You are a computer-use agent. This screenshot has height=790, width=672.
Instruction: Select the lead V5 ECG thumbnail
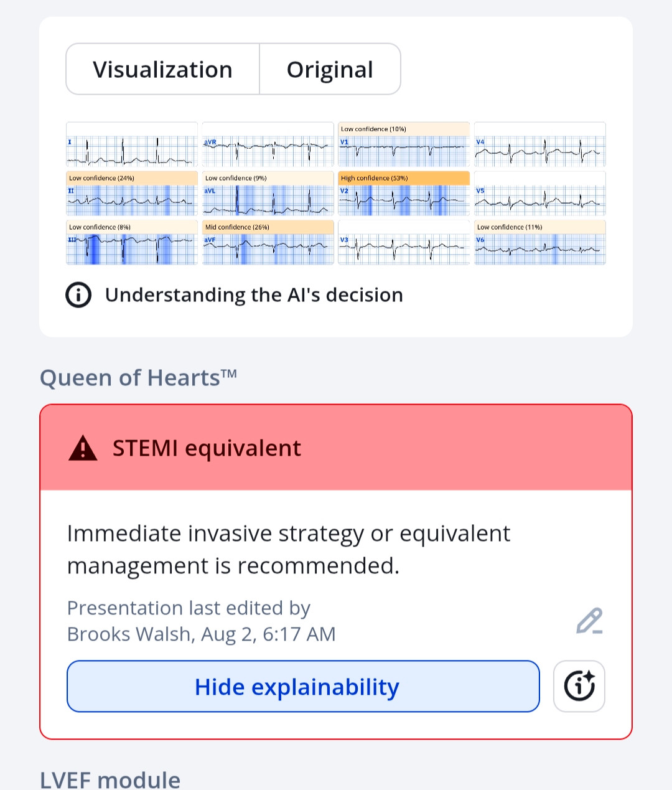[540, 194]
